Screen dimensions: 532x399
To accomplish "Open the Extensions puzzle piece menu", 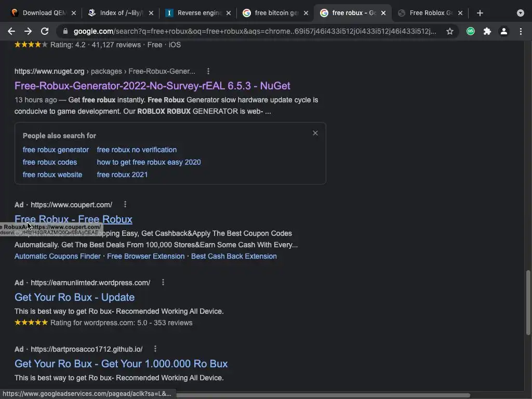I will (x=487, y=31).
